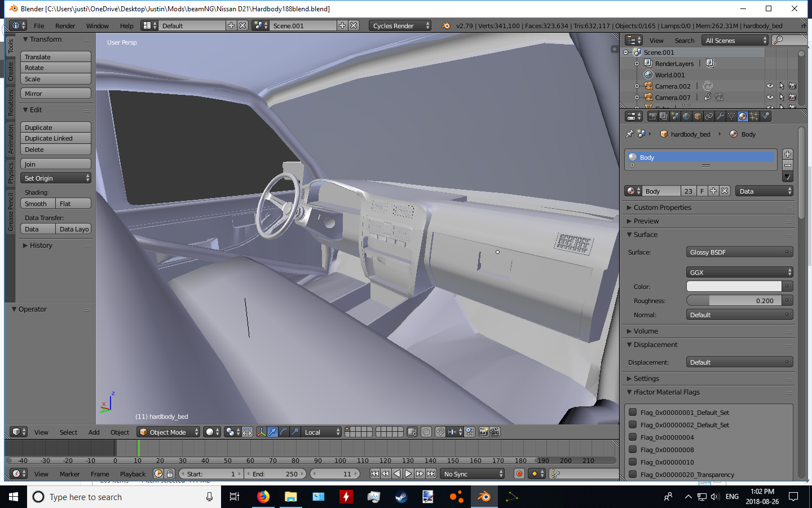Enable Flag_0x00000001_Default_Set checkbox
The width and height of the screenshot is (812, 508).
(x=633, y=413)
